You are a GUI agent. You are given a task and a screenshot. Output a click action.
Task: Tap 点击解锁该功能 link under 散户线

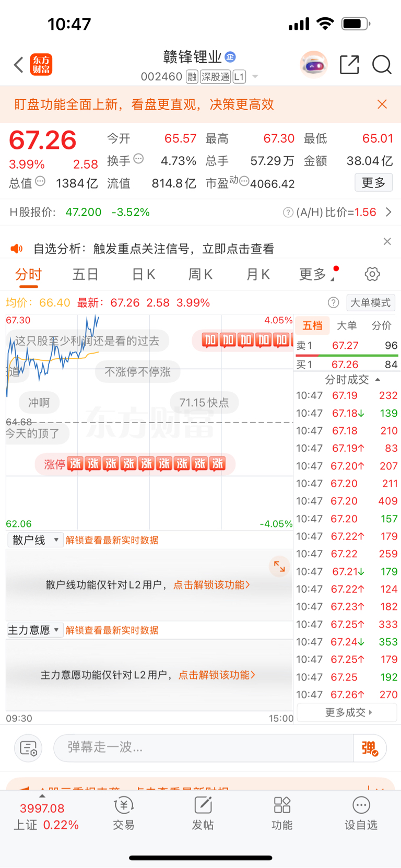[x=211, y=585]
